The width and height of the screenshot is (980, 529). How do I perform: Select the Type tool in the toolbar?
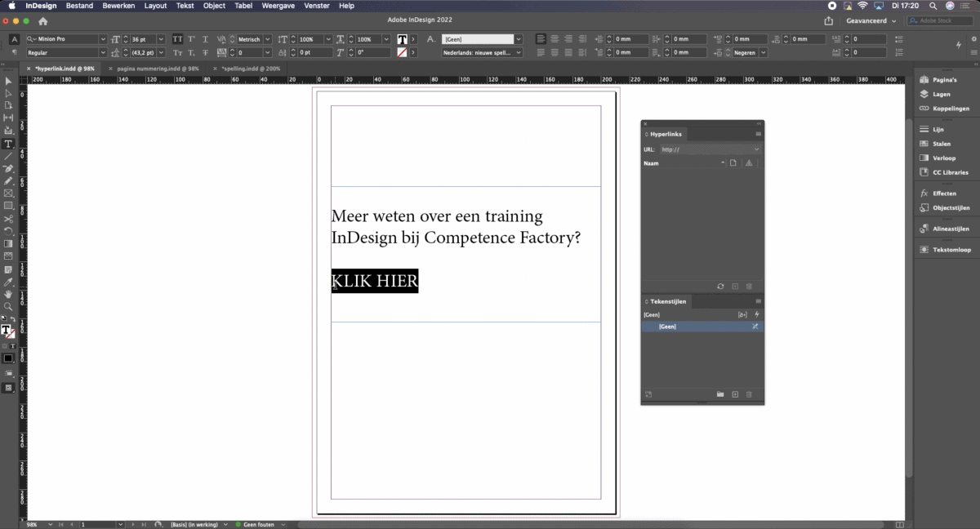pyautogui.click(x=8, y=142)
